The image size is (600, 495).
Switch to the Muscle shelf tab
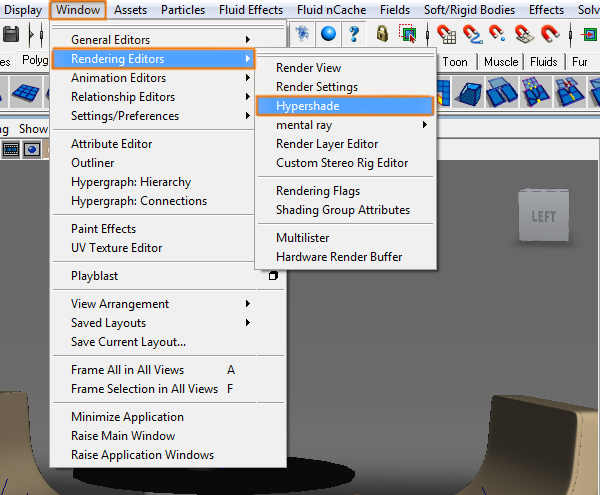click(x=501, y=62)
